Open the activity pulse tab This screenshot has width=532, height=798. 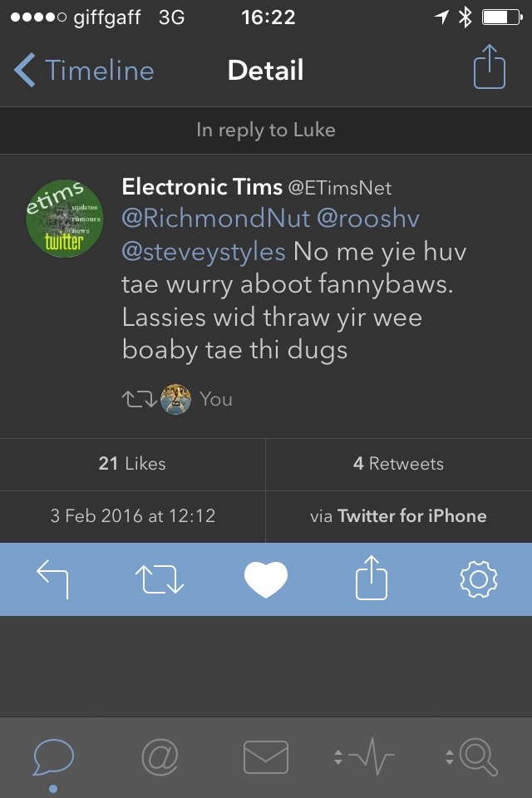[363, 757]
